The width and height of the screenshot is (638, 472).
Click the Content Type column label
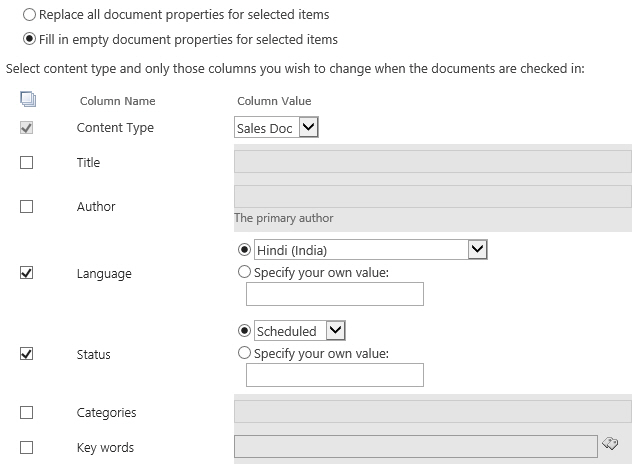115,128
